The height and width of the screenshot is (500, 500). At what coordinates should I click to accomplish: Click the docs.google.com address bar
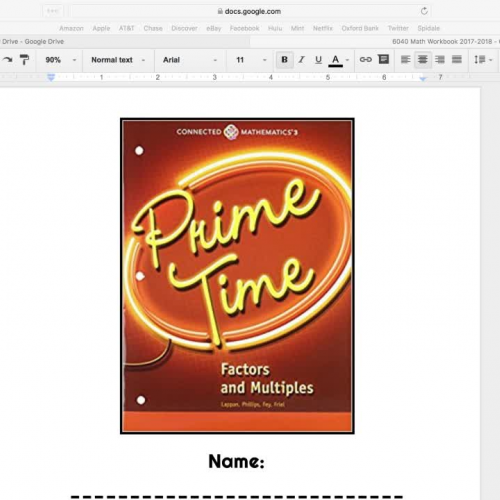[x=249, y=11]
